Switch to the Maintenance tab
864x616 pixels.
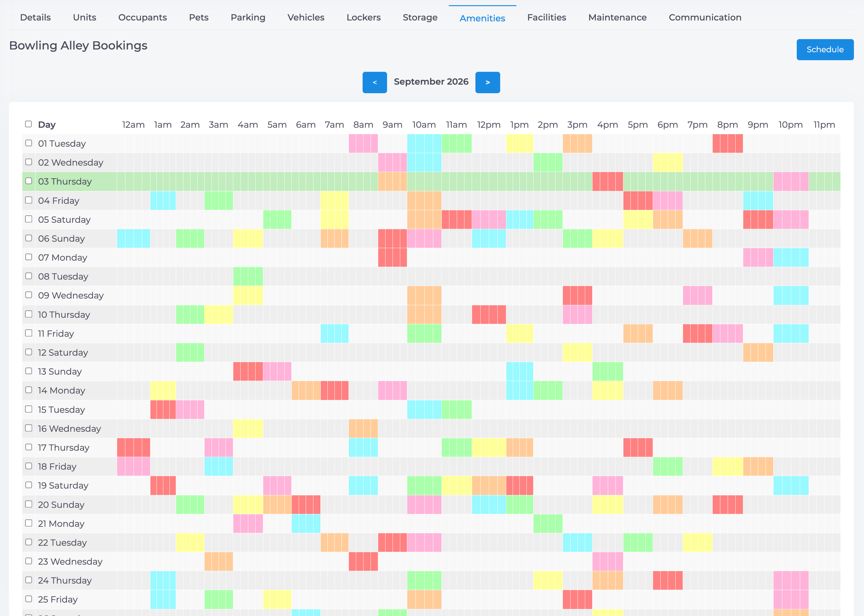coord(617,17)
